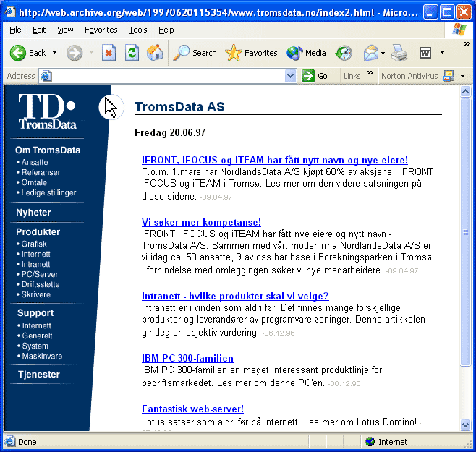Go to the Produkter section
Screen dimensions: 476x452
coord(38,232)
